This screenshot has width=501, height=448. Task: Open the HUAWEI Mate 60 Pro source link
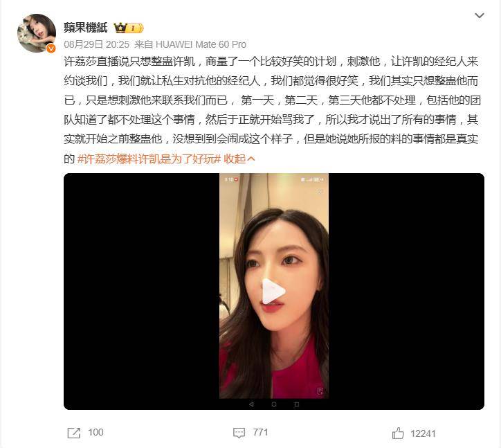[x=201, y=44]
